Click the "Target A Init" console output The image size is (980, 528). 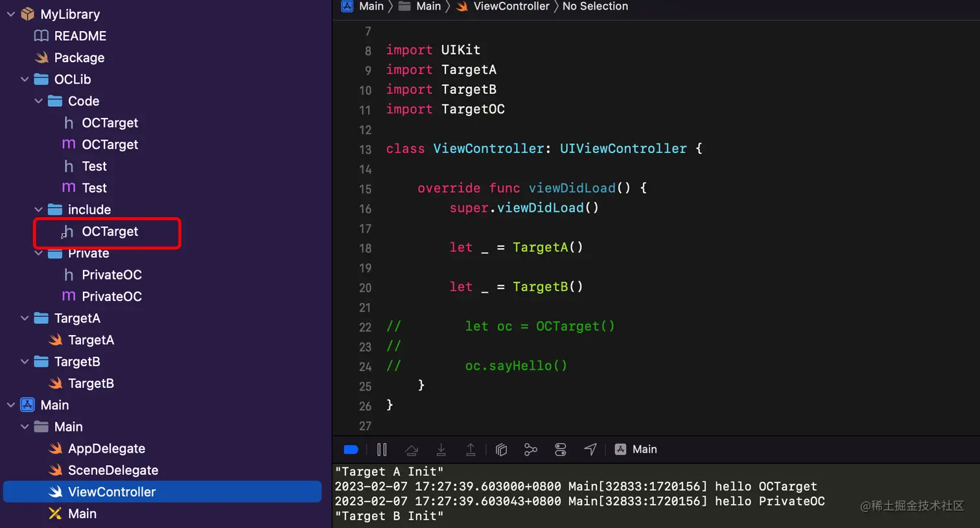point(389,472)
